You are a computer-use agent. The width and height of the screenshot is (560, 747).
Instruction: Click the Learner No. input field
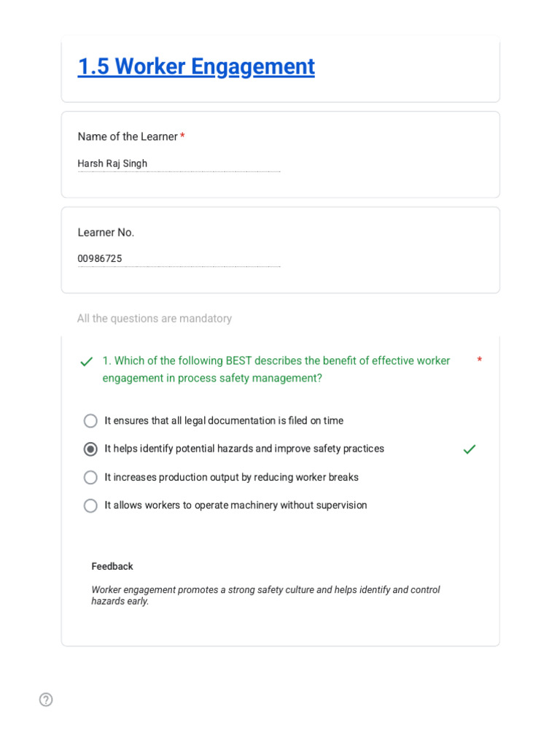click(x=179, y=259)
